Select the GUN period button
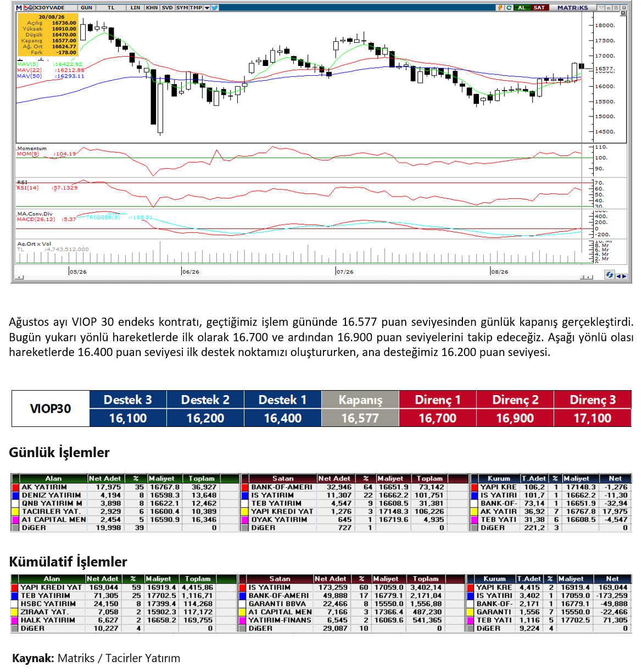The image size is (642, 672). click(86, 8)
